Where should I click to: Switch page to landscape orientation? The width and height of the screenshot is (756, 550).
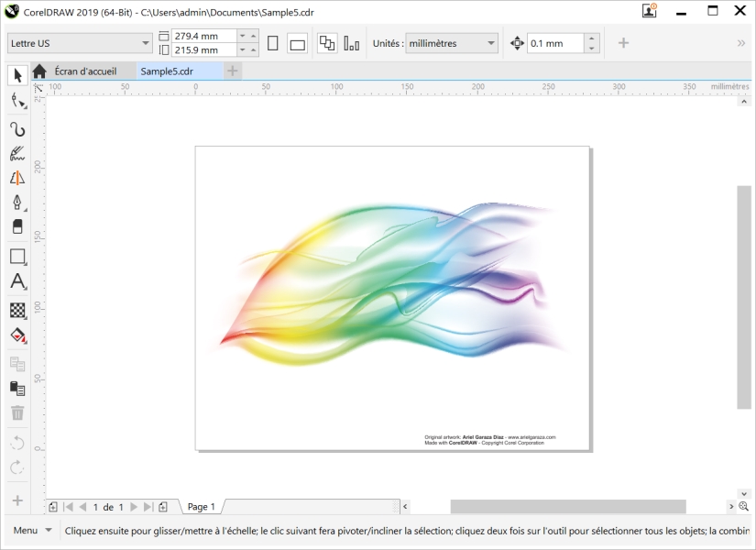point(297,43)
